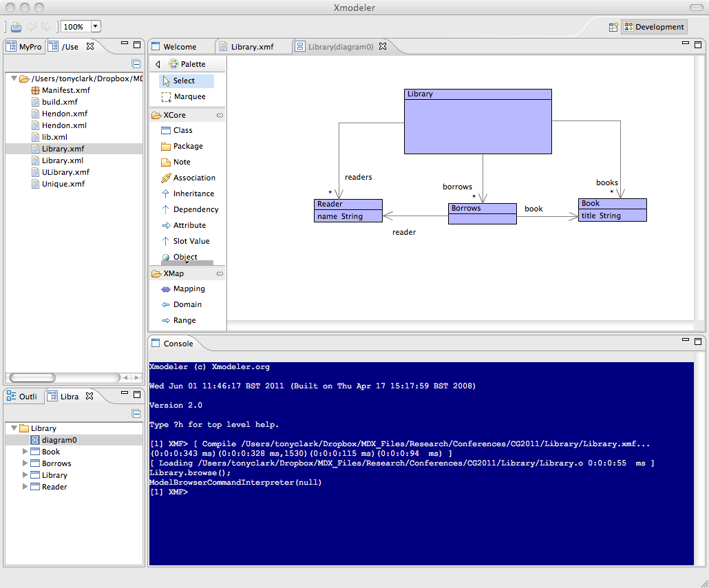709x588 pixels.
Task: Click the Open Perspective icon
Action: click(613, 27)
